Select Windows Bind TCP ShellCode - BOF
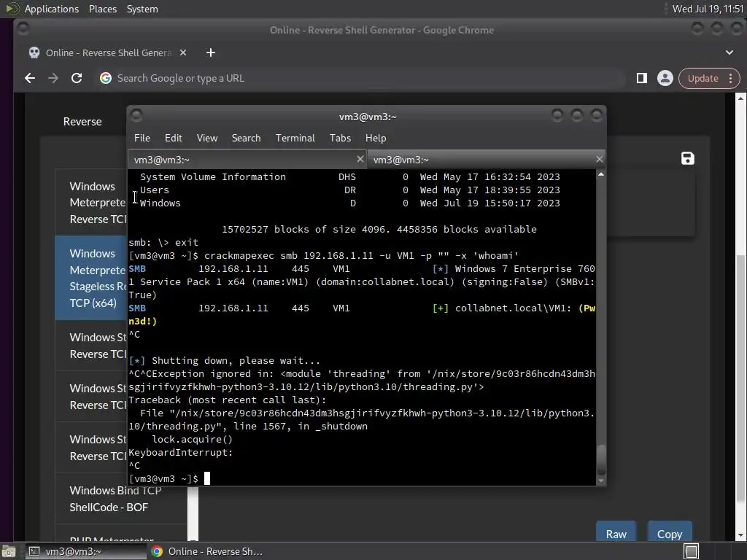 (121, 499)
